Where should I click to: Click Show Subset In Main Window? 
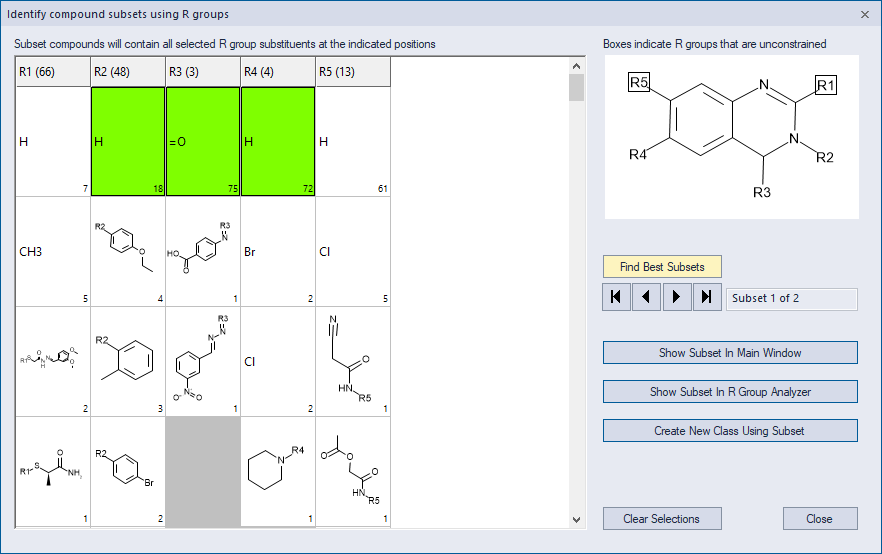coord(730,353)
